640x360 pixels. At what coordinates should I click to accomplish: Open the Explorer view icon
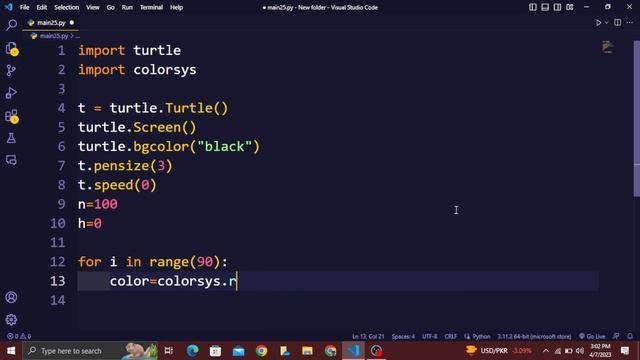point(11,48)
